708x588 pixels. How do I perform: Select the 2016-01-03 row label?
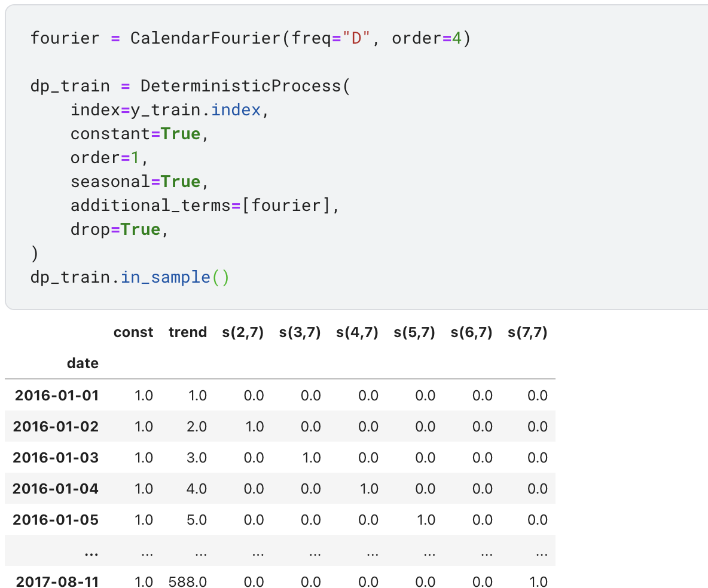[57, 458]
